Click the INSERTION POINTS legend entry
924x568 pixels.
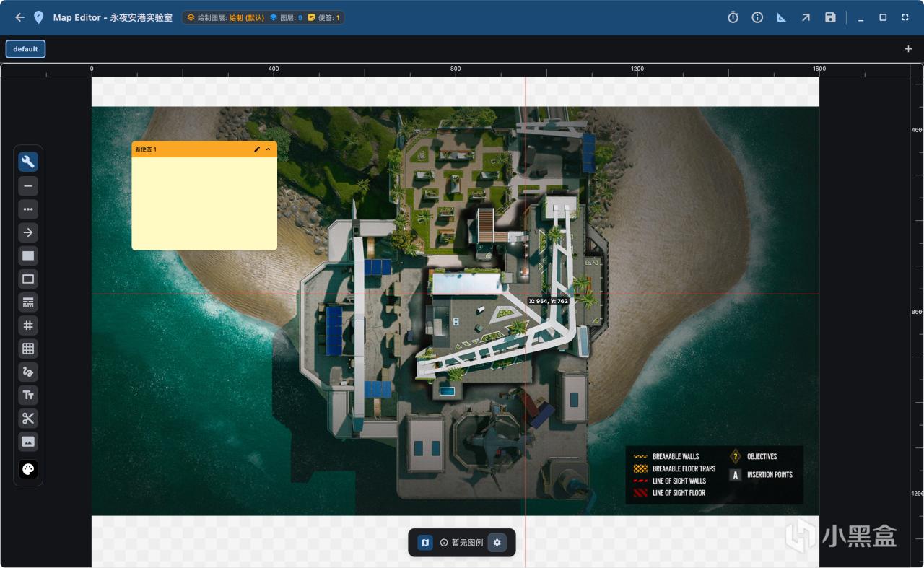click(761, 475)
